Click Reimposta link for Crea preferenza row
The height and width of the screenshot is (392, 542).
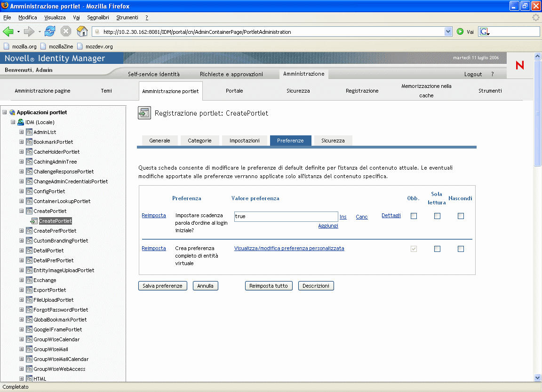tap(154, 248)
